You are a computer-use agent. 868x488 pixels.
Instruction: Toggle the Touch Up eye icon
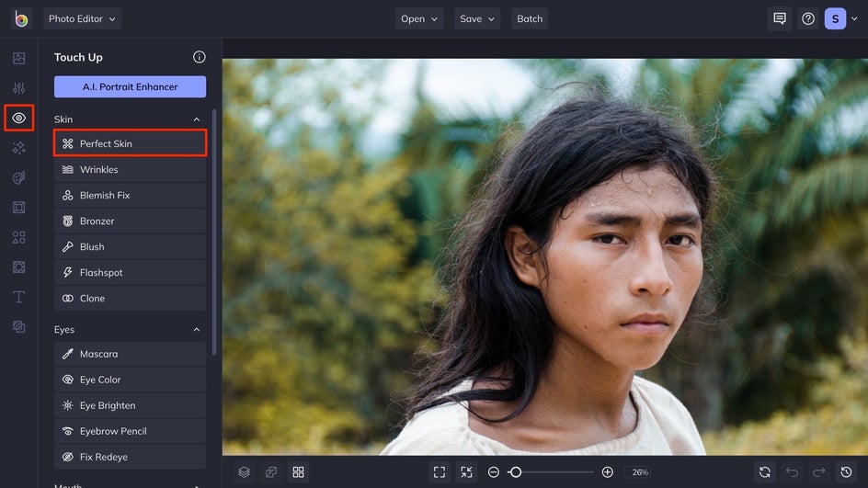tap(18, 119)
